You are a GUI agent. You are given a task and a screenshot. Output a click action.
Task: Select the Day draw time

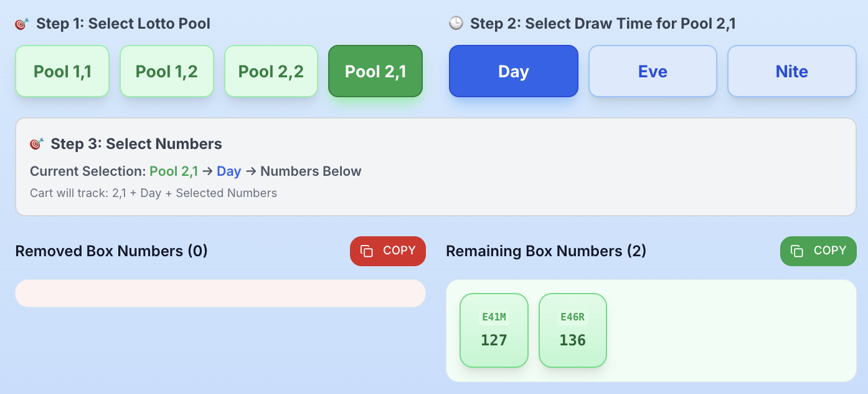[x=514, y=71]
